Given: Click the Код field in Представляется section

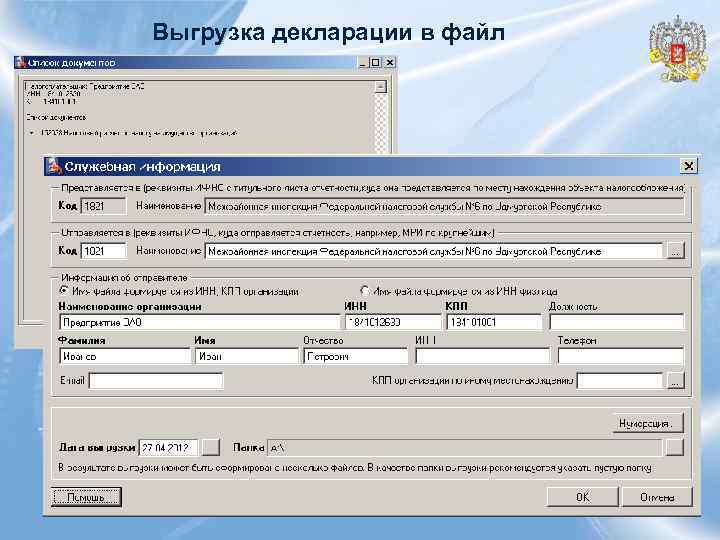Looking at the screenshot, I should 103,206.
